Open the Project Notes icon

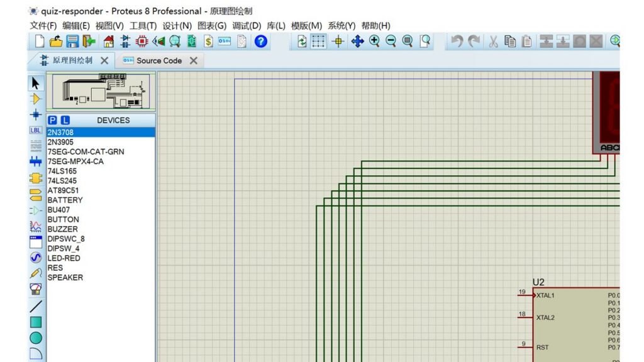(x=242, y=41)
